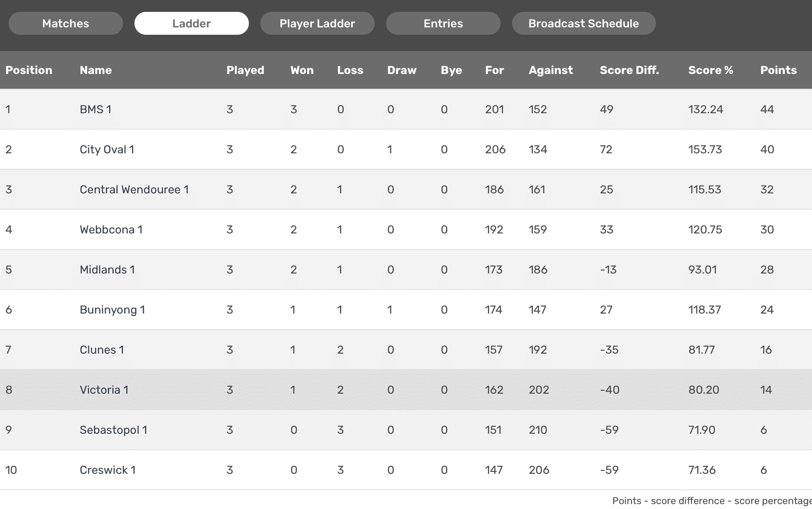The image size is (812, 509).
Task: Open Central Wendouree 1 team page
Action: [x=134, y=190]
